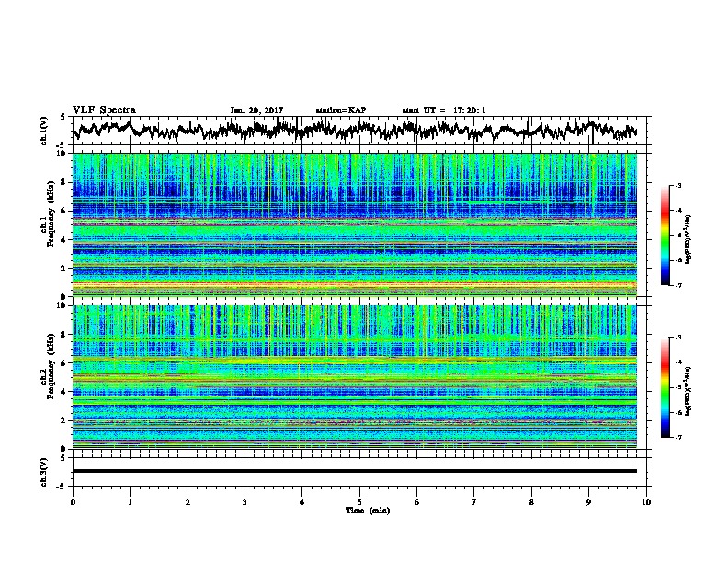Viewport: 728px width, 563px height.
Task: Click time axis tick label "10"
Action: pyautogui.click(x=646, y=502)
